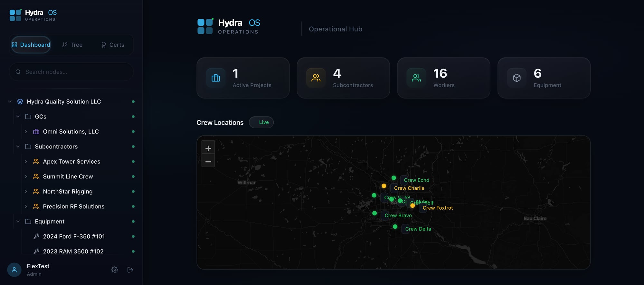Click the Live status badge

[261, 122]
